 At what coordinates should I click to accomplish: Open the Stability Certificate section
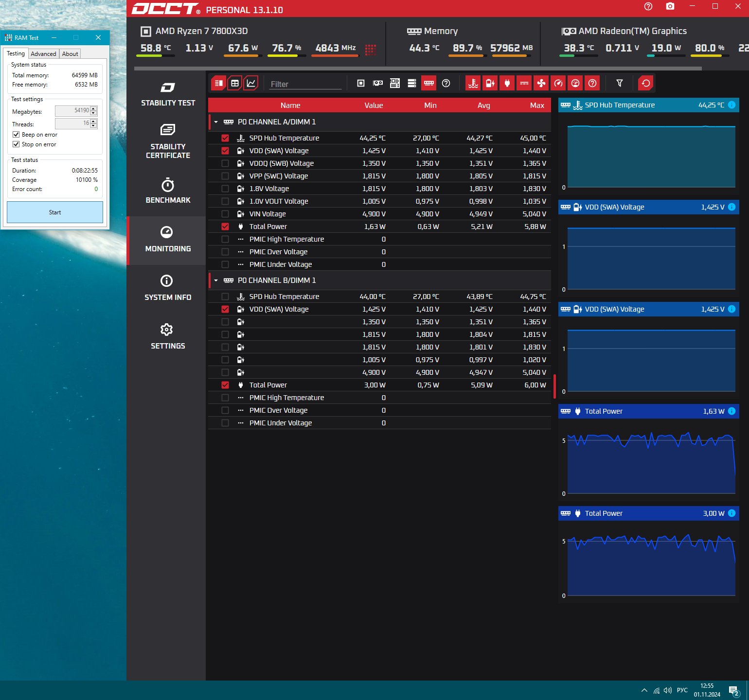coord(168,141)
